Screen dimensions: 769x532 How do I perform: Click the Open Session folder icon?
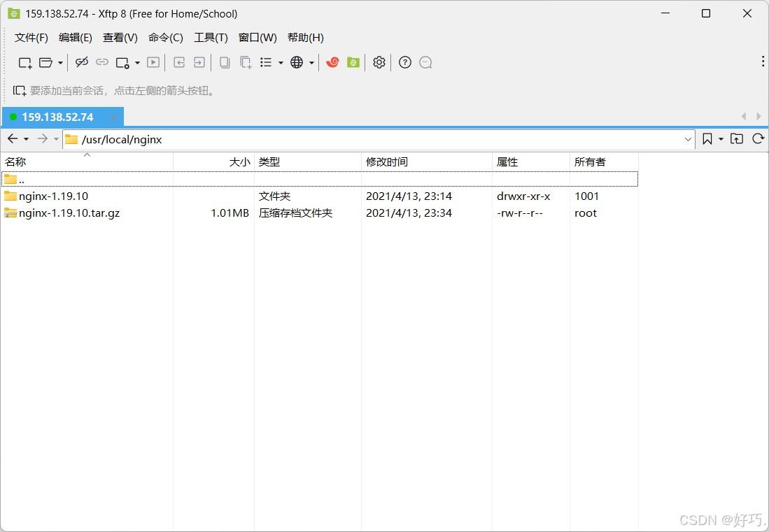[45, 63]
